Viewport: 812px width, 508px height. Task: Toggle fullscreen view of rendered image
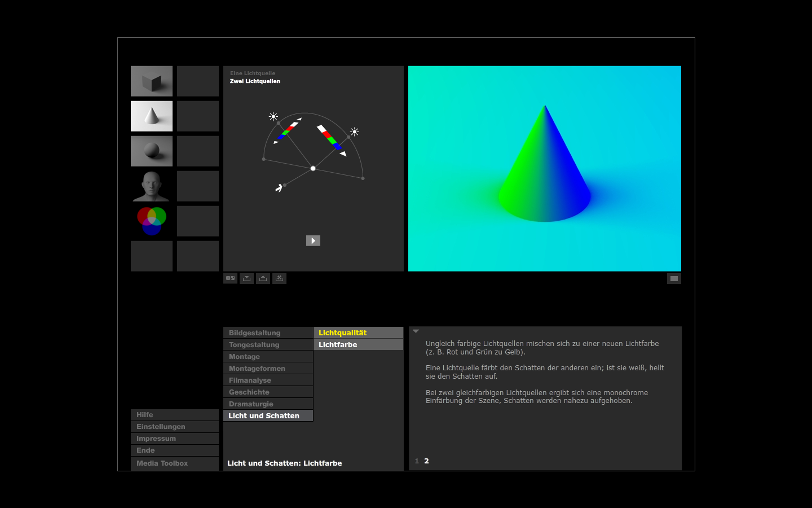click(x=674, y=278)
